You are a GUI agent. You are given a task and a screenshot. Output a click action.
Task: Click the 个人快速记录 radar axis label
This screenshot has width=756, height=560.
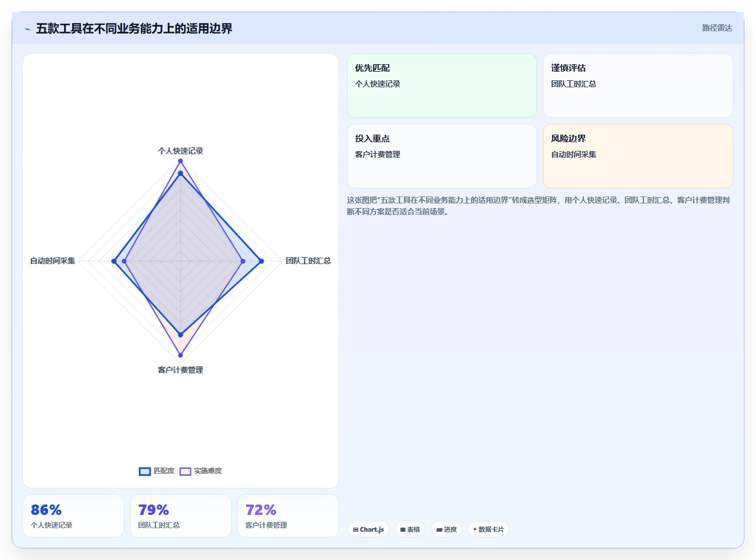181,151
